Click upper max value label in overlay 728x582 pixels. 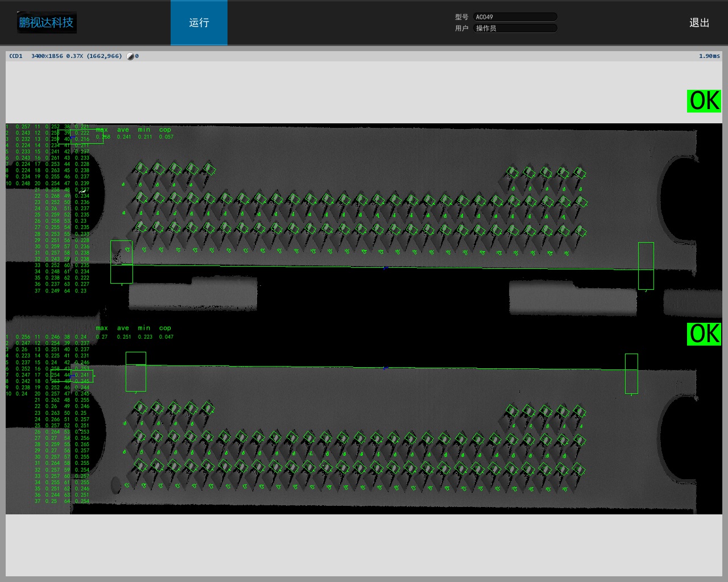[x=102, y=130]
